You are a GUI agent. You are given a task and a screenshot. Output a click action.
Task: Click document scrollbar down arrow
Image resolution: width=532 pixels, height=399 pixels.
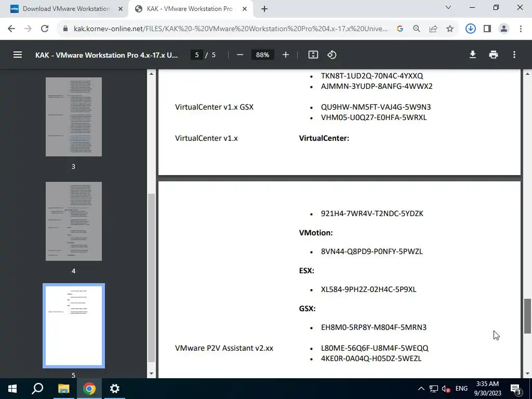527,374
